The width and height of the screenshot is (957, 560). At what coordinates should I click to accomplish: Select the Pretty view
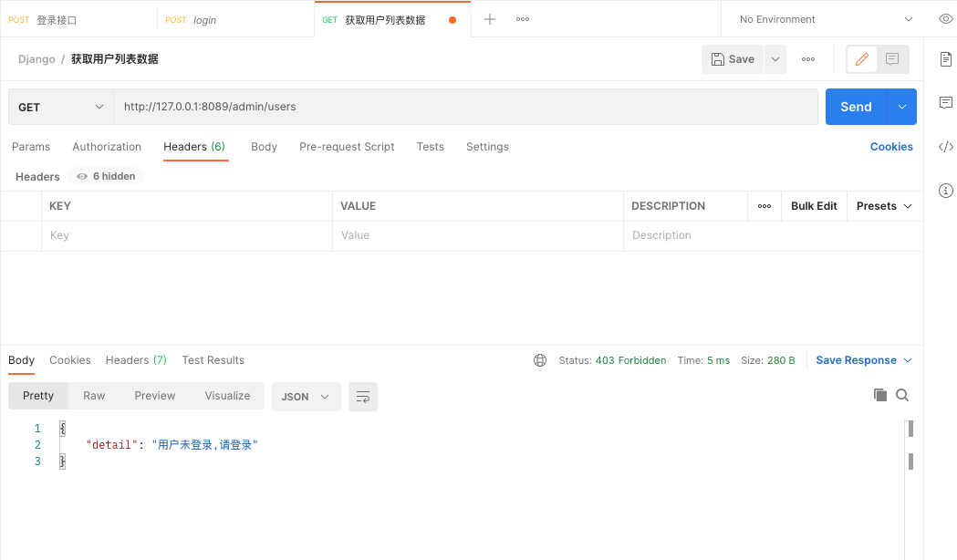tap(38, 396)
